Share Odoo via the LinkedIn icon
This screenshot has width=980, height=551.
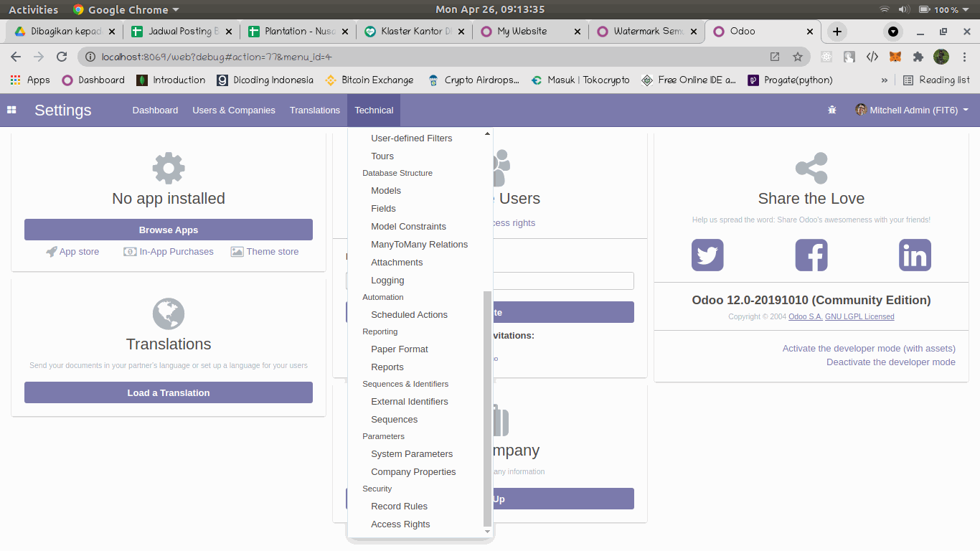(x=915, y=255)
